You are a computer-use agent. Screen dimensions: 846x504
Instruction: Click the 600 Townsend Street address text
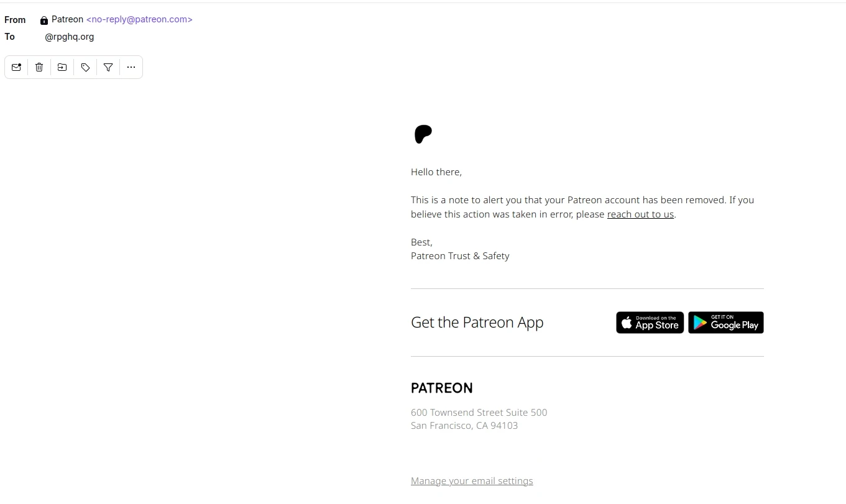[x=479, y=413]
